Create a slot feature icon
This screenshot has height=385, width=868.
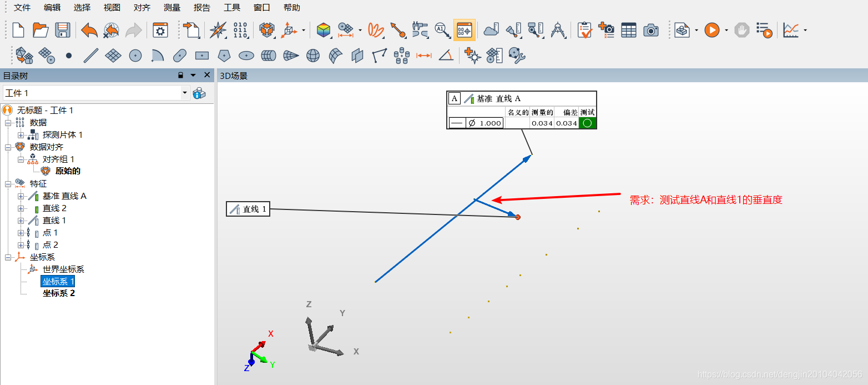point(180,56)
